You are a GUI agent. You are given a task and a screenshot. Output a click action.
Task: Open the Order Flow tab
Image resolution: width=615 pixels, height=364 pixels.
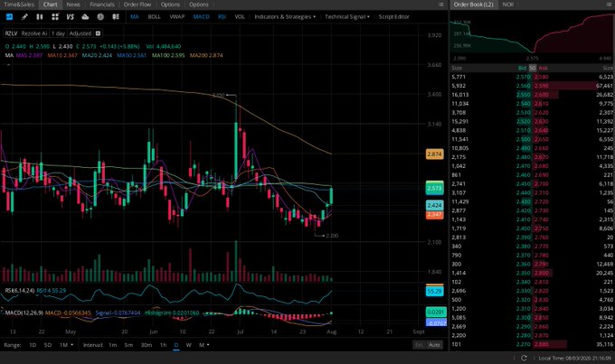(137, 5)
